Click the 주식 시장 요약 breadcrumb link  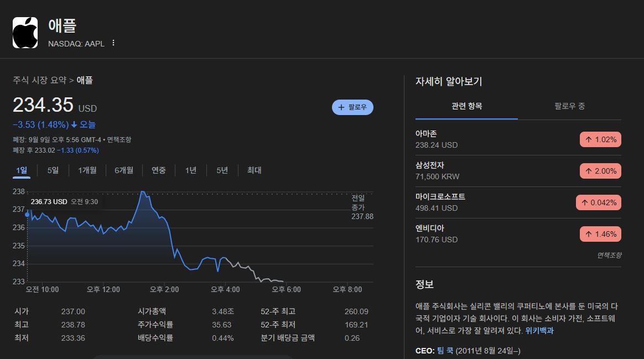coord(39,80)
